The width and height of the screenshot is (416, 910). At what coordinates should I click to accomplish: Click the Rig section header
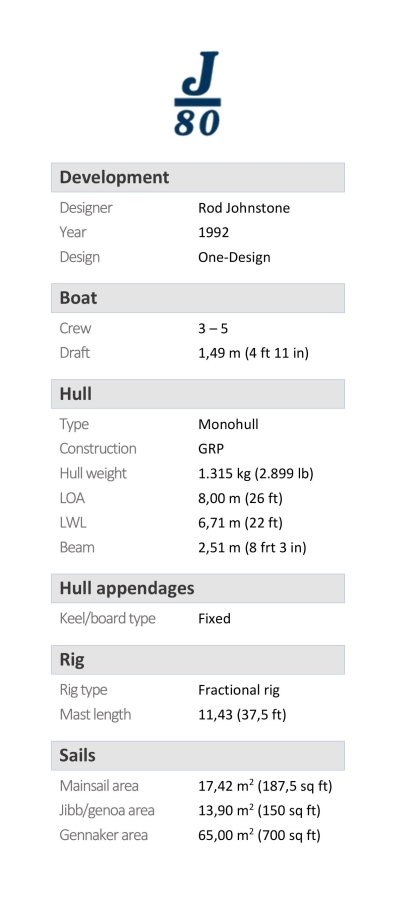tap(198, 660)
